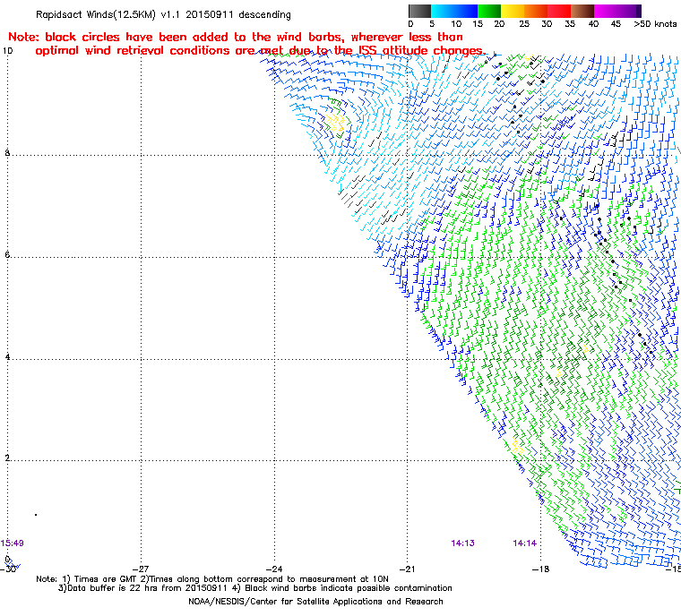Click the '4' latitude axis label
Screen dimensions: 681x616
(x=7, y=357)
